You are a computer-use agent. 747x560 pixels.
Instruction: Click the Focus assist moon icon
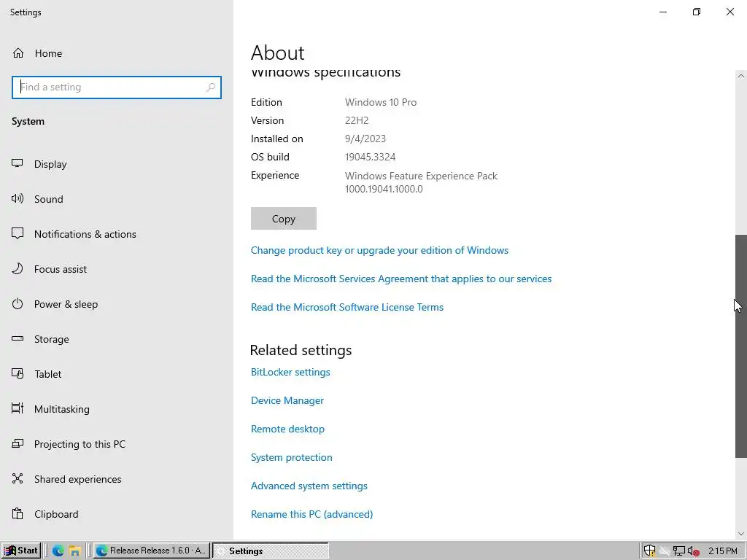pyautogui.click(x=18, y=268)
